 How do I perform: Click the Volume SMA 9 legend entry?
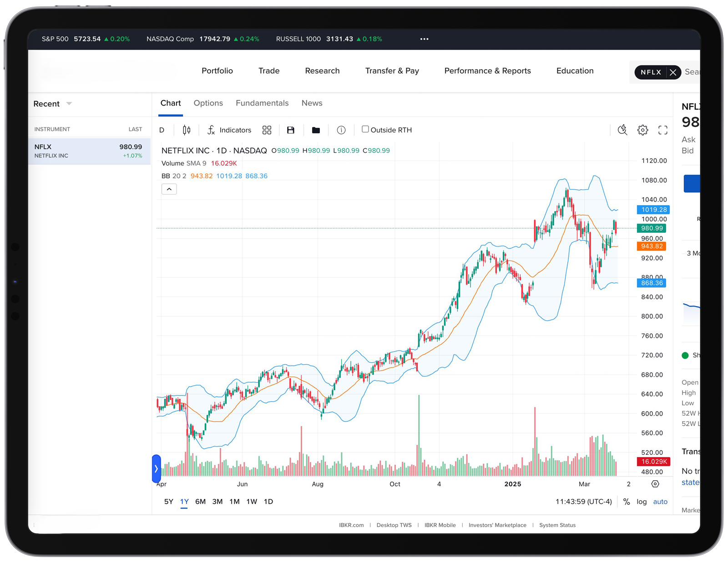click(x=184, y=163)
